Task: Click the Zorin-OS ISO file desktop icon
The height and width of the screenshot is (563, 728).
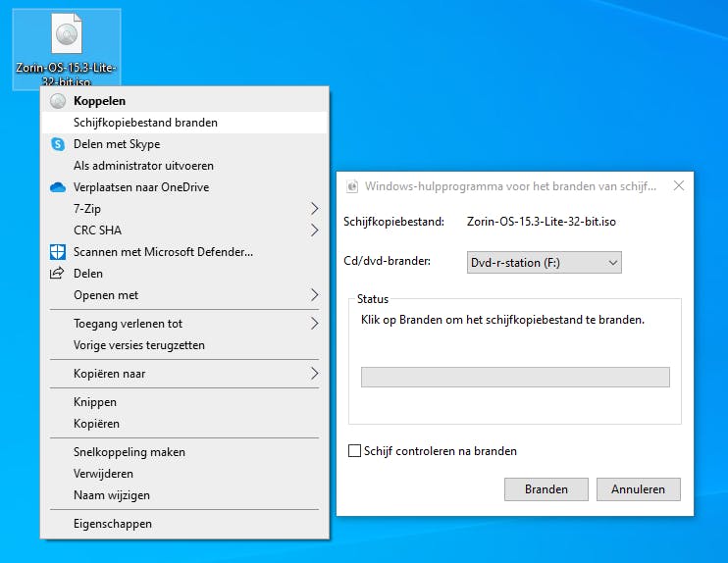Action: 67,49
